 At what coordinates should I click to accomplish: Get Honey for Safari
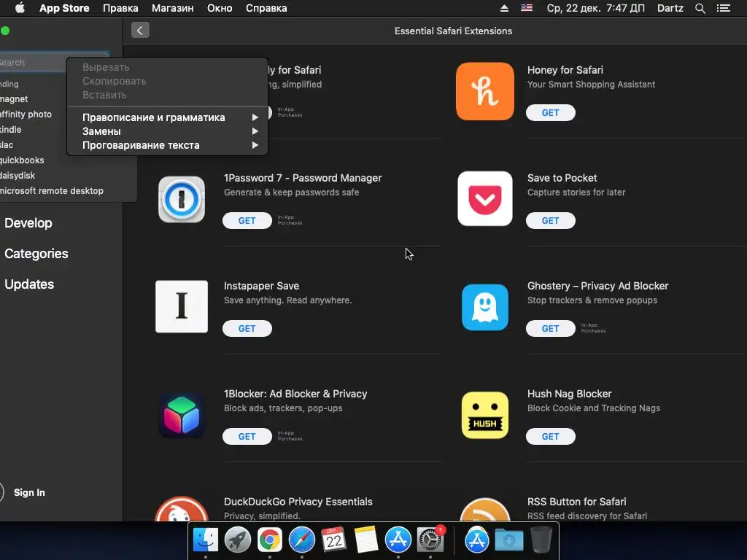(550, 113)
